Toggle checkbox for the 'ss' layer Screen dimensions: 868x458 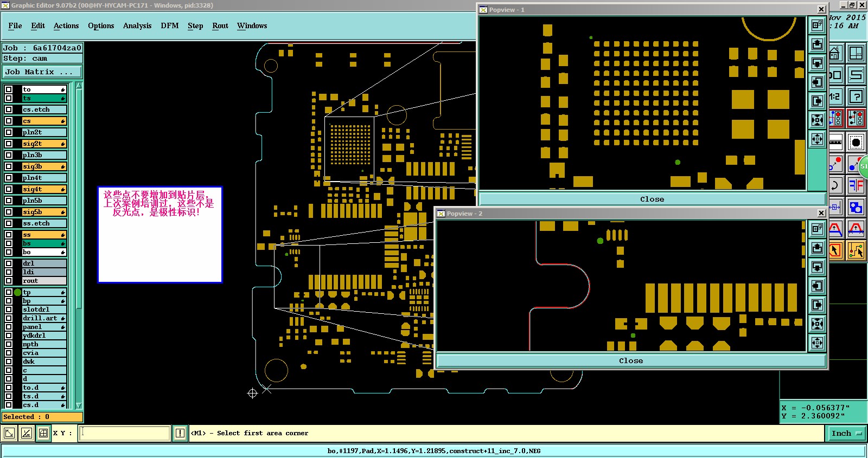9,235
